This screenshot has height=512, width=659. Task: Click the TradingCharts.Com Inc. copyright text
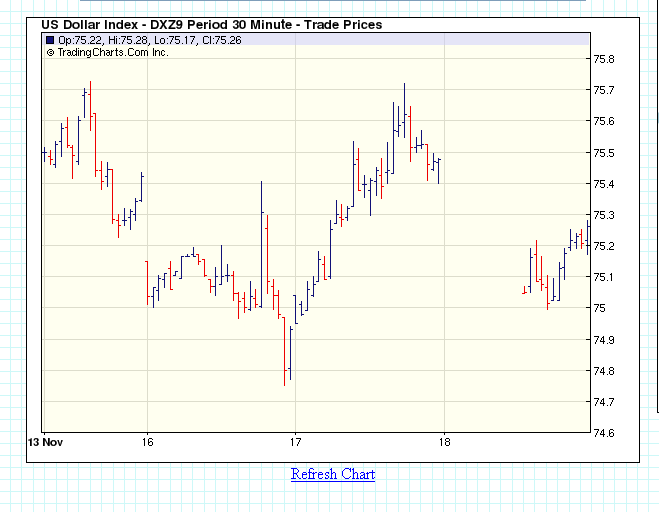107,53
